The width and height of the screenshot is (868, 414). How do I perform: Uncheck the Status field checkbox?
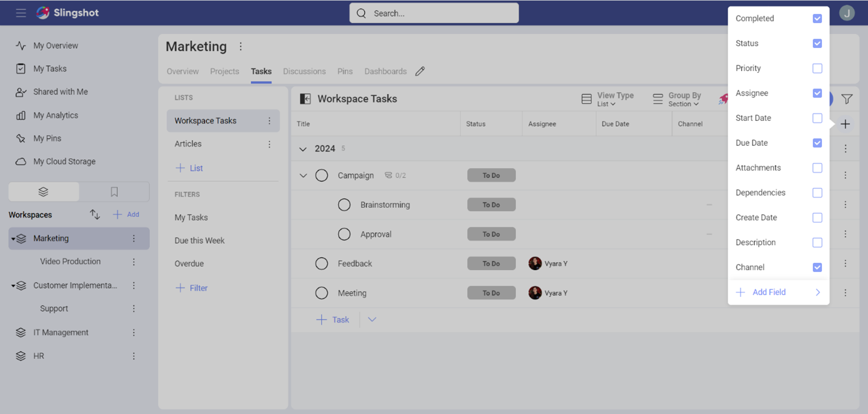tap(817, 44)
